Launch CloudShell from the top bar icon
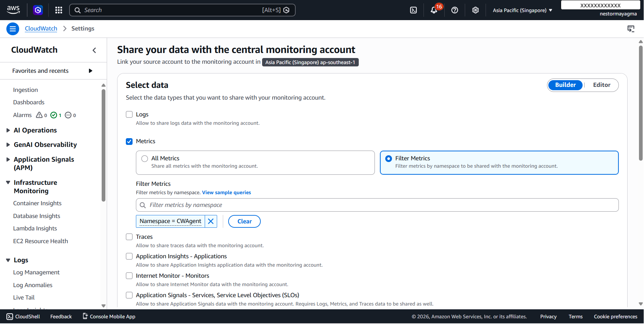The width and height of the screenshot is (644, 324). (413, 10)
